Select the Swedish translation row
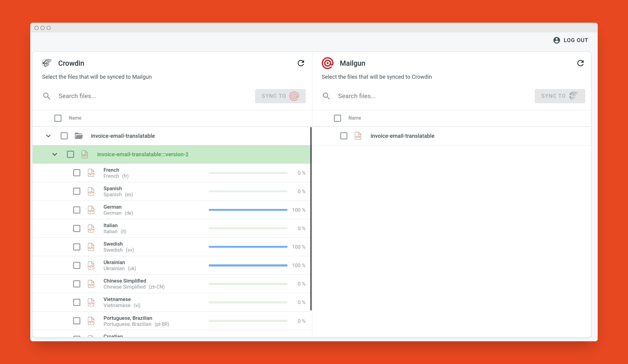The image size is (628, 364). coord(171,247)
